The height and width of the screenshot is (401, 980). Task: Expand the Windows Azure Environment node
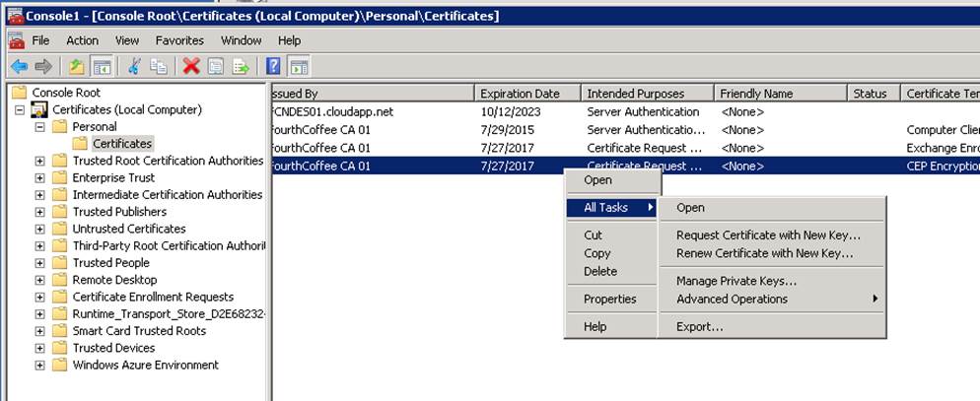coord(39,366)
